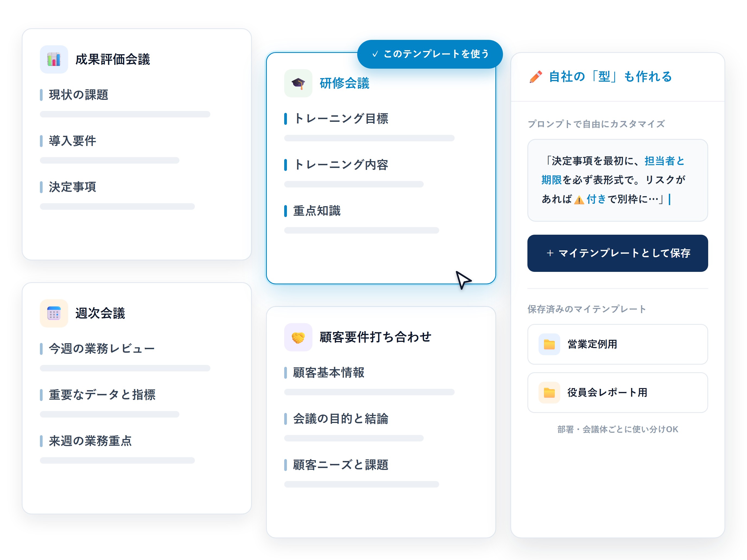
Task: Select the 成果評価会議 card title
Action: coord(112,59)
